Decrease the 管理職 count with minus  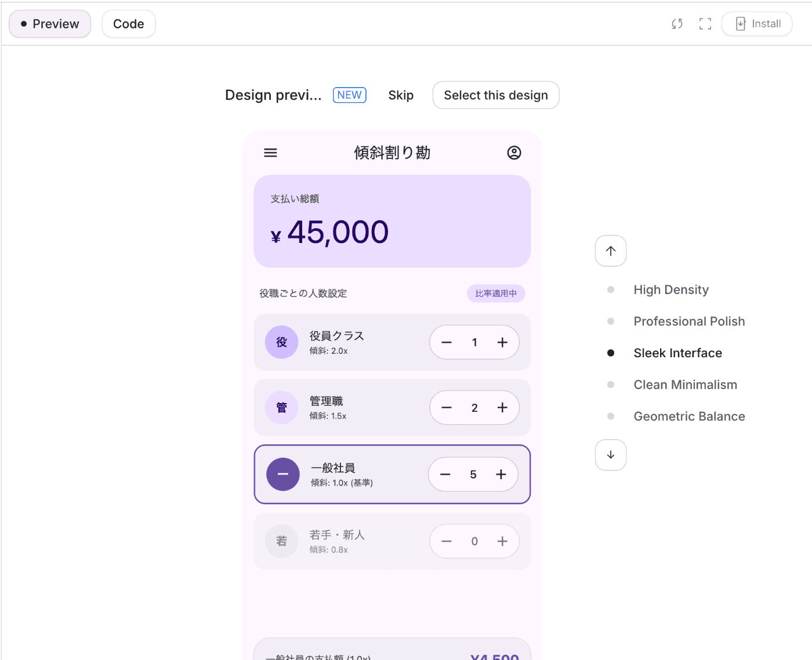pyautogui.click(x=447, y=408)
